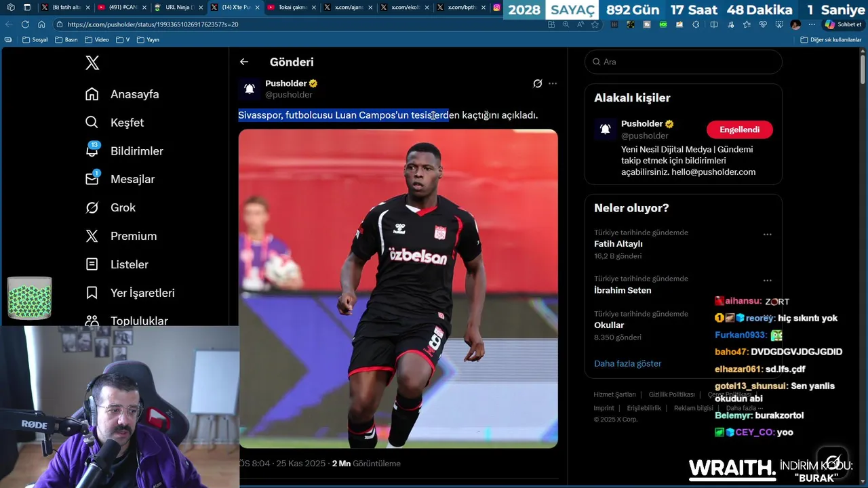Open more options for İbrahim Seten trend
Screen dimensions: 868x488
767,281
